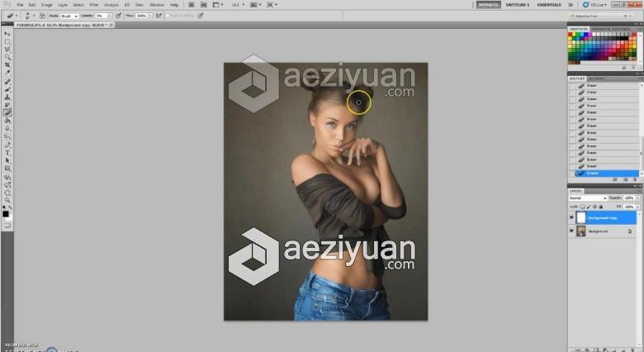Select the Hand tool
Image resolution: width=644 pixels, height=352 pixels.
pos(7,193)
